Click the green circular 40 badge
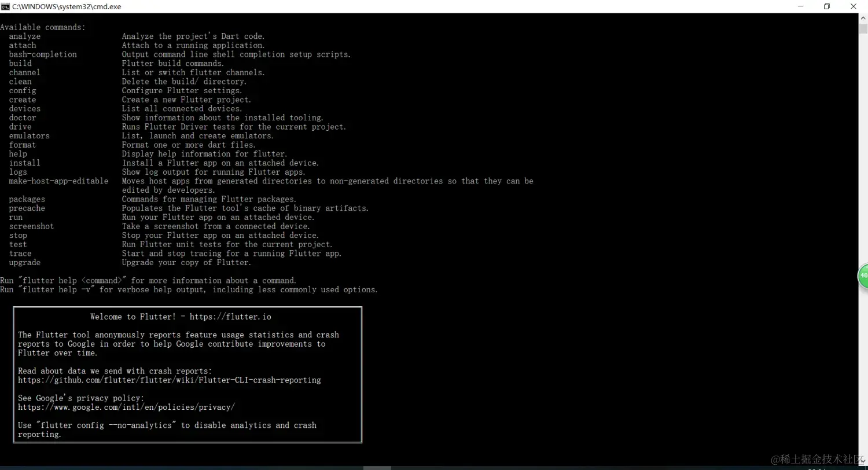Screen dimensions: 868x470 [863, 276]
